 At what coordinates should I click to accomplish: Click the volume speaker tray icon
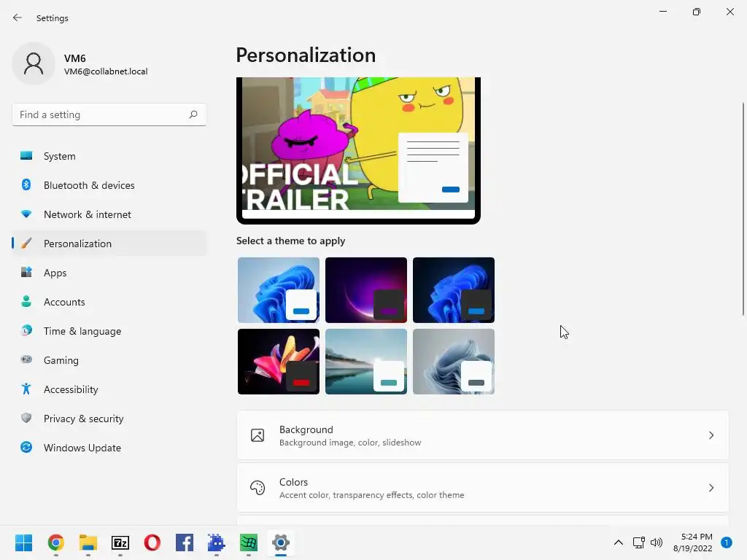pos(657,542)
